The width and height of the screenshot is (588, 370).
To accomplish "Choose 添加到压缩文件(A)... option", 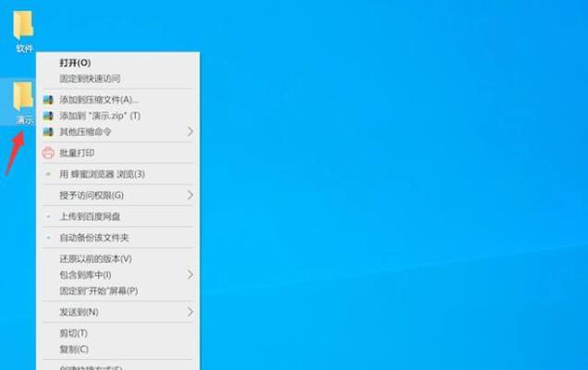I will point(117,100).
